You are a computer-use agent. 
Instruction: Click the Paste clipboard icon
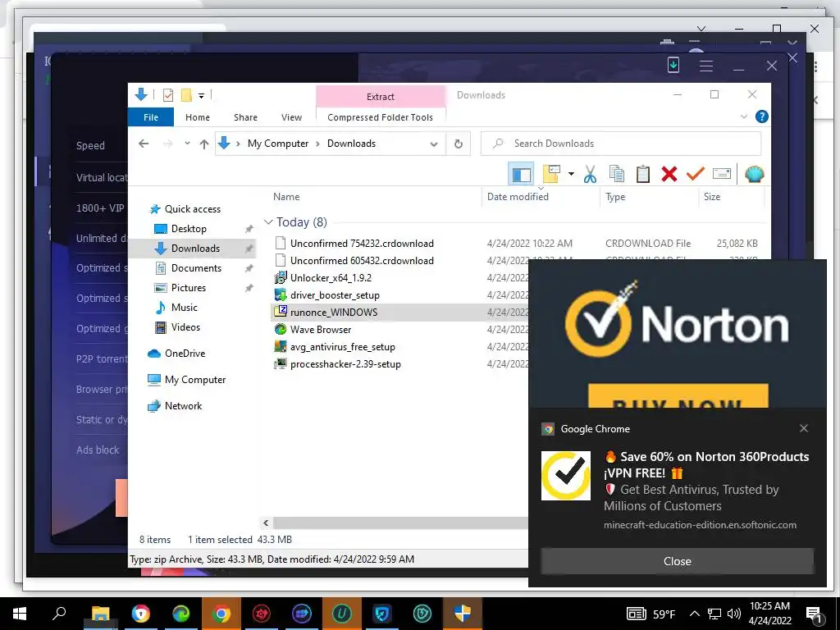coord(643,174)
